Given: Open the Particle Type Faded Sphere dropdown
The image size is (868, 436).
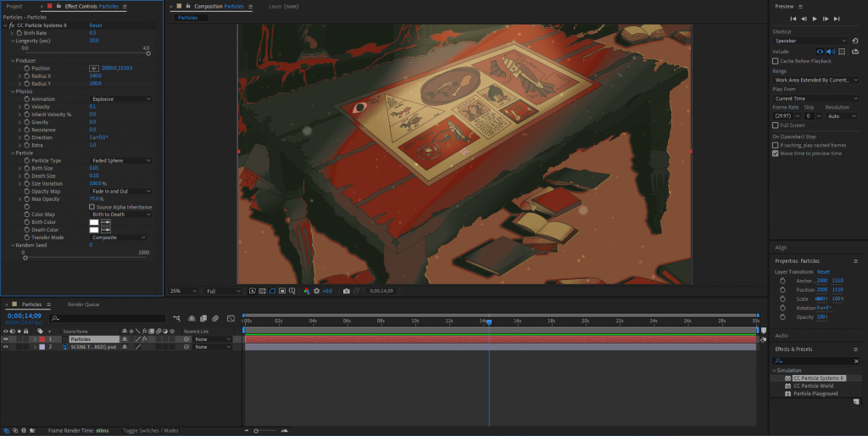Looking at the screenshot, I should (x=120, y=160).
